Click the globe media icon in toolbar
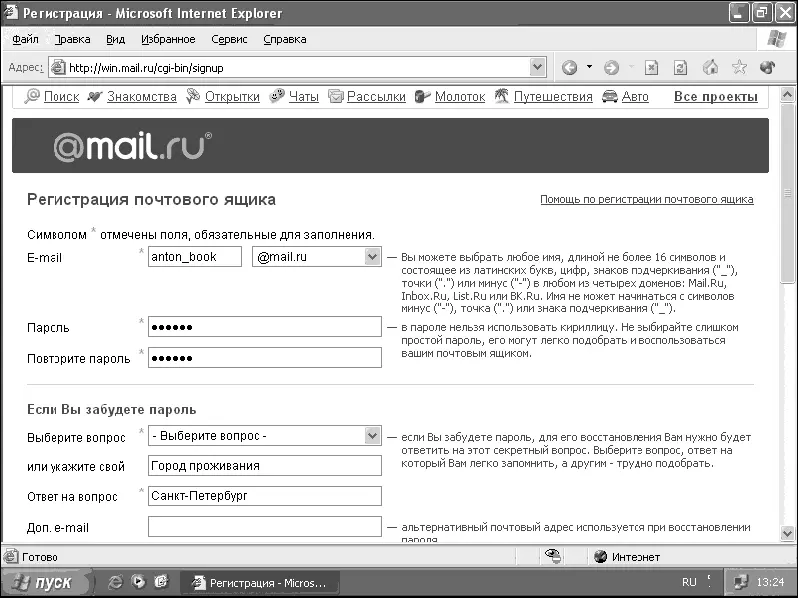 pos(767,67)
